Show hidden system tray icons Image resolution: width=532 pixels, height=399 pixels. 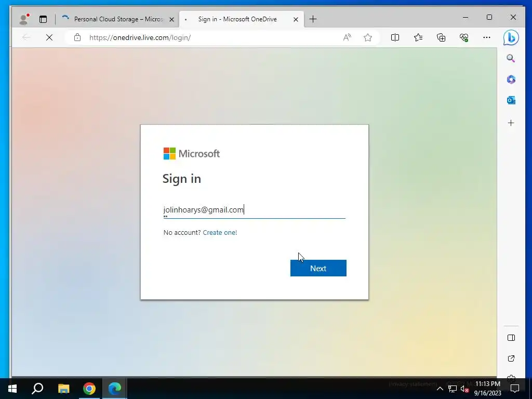point(440,389)
